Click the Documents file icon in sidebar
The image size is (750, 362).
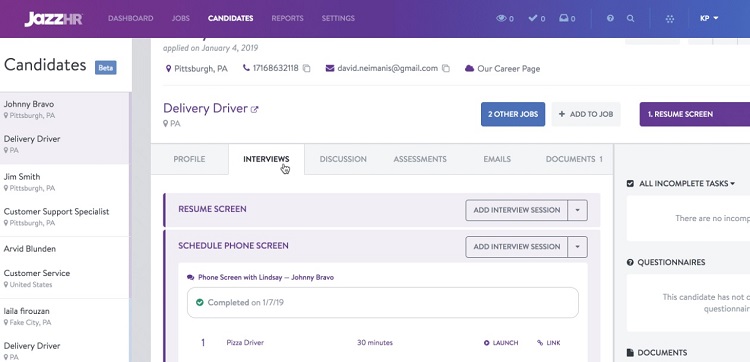click(630, 353)
